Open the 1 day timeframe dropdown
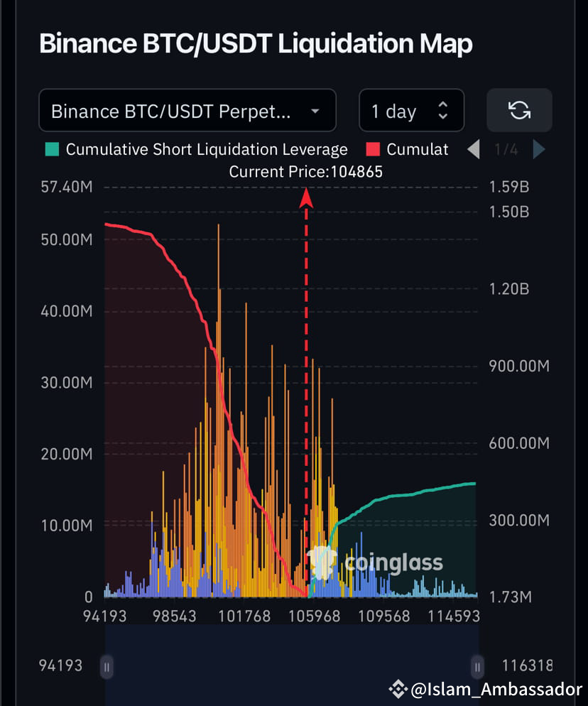This screenshot has height=706, width=588. tap(394, 111)
